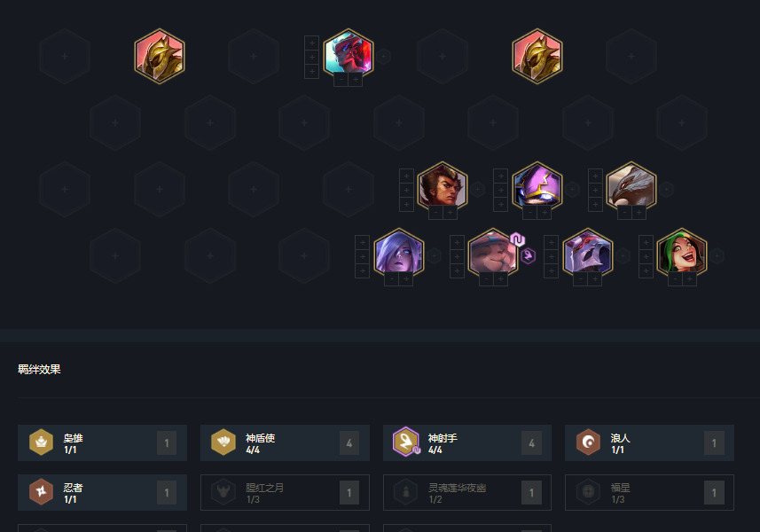Click the pink emblem item on Teemo
This screenshot has width=760, height=532.
517,239
